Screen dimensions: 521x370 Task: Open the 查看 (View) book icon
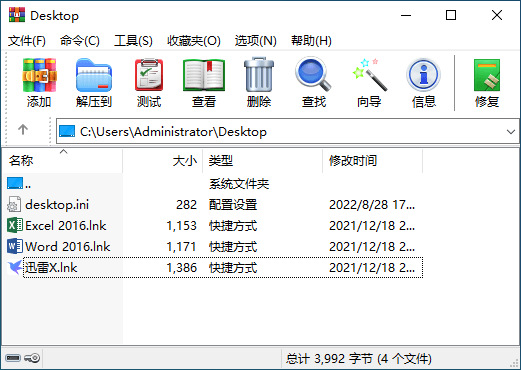pyautogui.click(x=204, y=75)
